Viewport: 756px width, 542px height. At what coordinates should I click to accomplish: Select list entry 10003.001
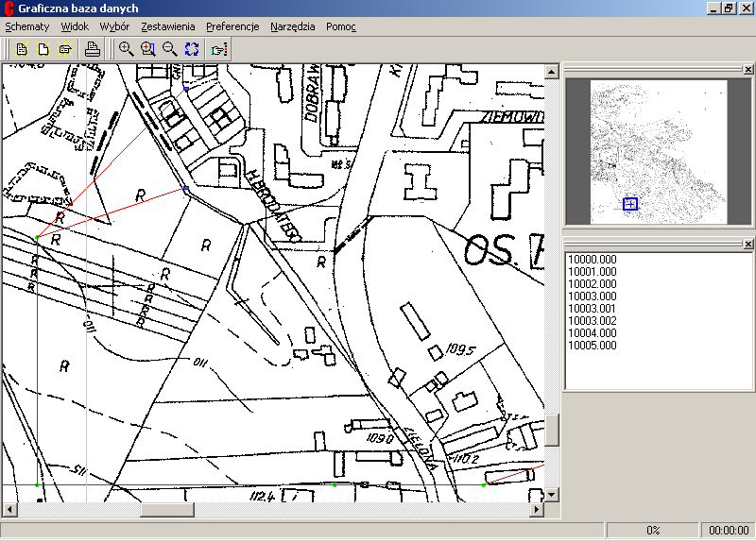click(x=592, y=309)
